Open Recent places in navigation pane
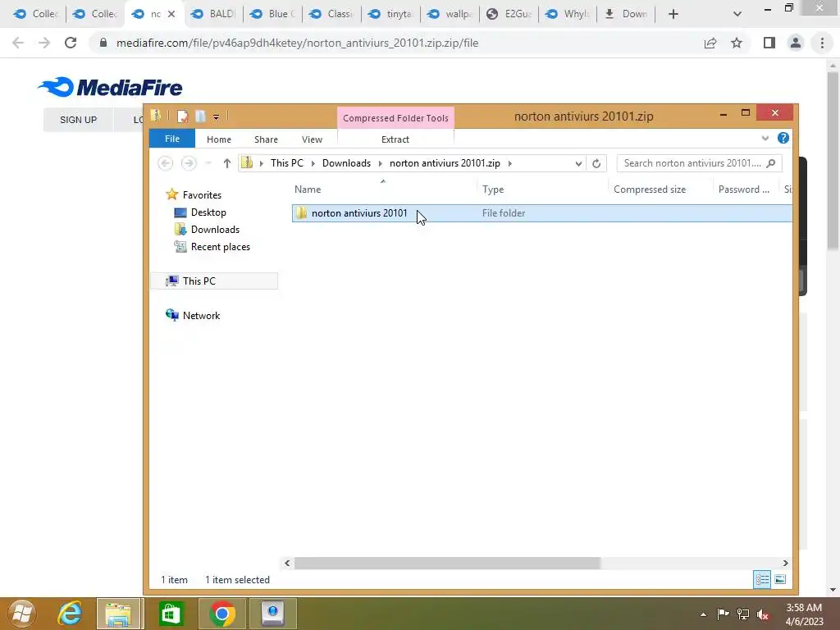The height and width of the screenshot is (630, 840). 220,246
